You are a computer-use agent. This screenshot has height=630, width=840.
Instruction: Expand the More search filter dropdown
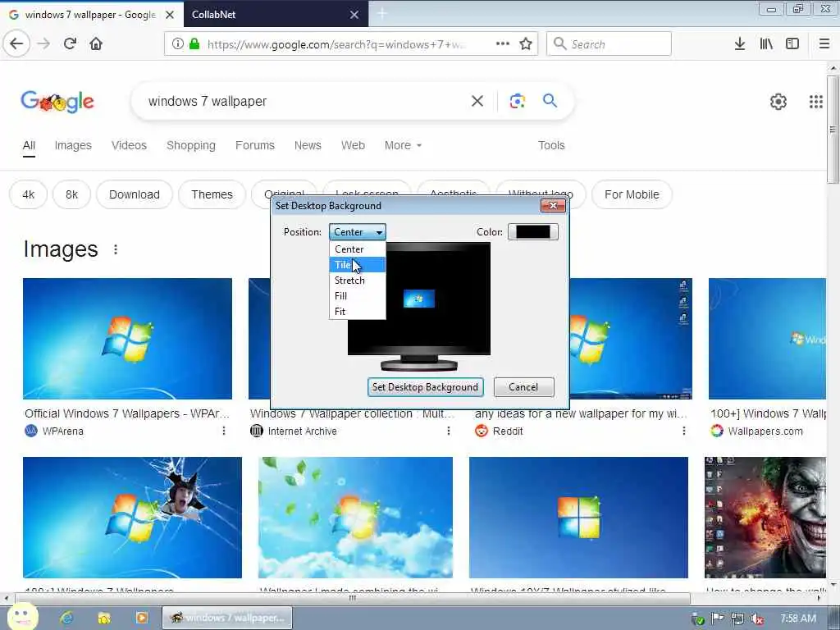403,145
